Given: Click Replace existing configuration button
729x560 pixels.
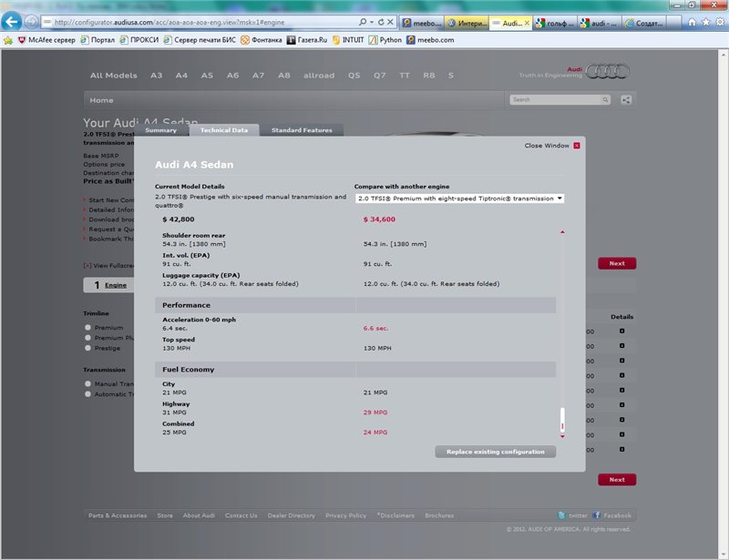Looking at the screenshot, I should tap(496, 452).
